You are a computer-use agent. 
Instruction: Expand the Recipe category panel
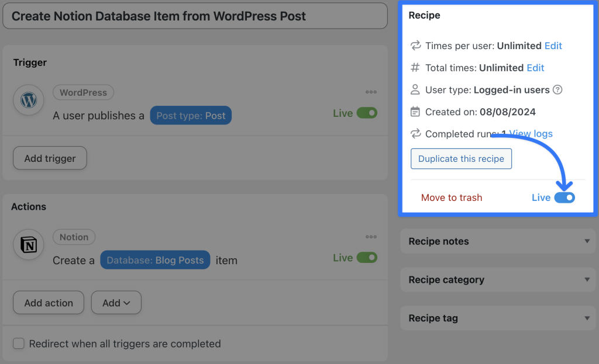tap(497, 279)
